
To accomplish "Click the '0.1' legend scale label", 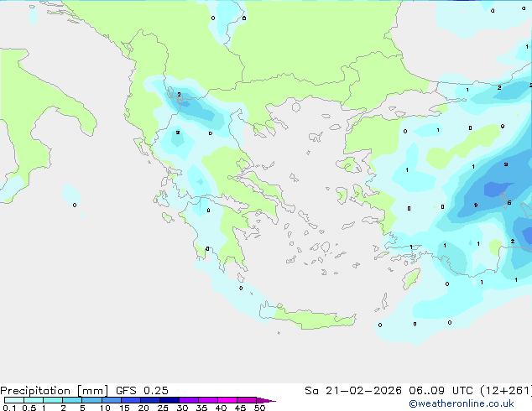I will 9,408.
